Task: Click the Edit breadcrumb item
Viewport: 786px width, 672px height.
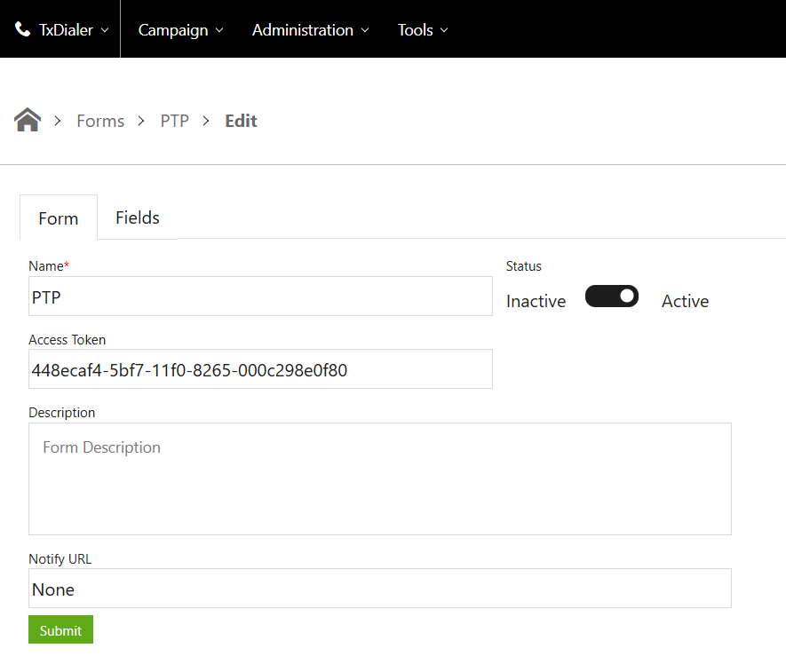Action: click(x=241, y=121)
